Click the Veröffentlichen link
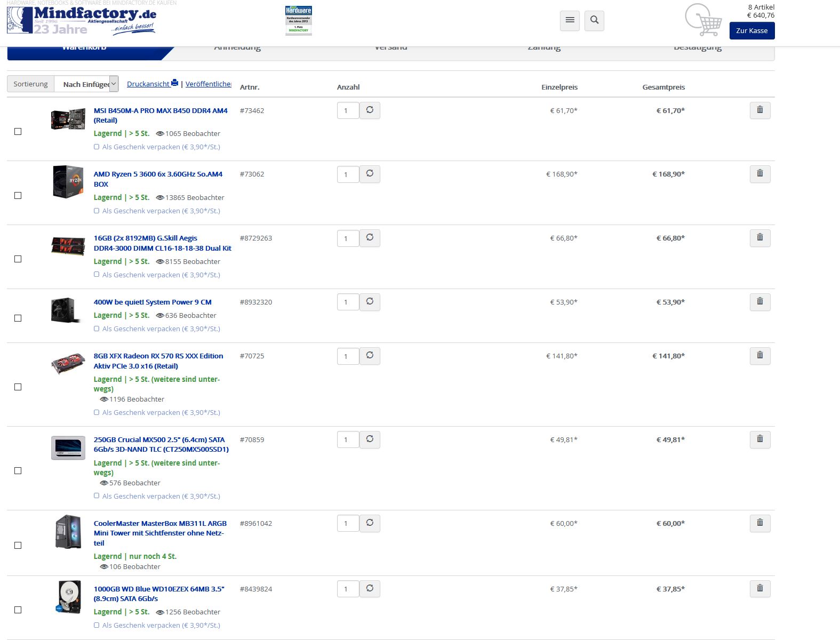Screen dimensions: 840x640 tap(209, 84)
